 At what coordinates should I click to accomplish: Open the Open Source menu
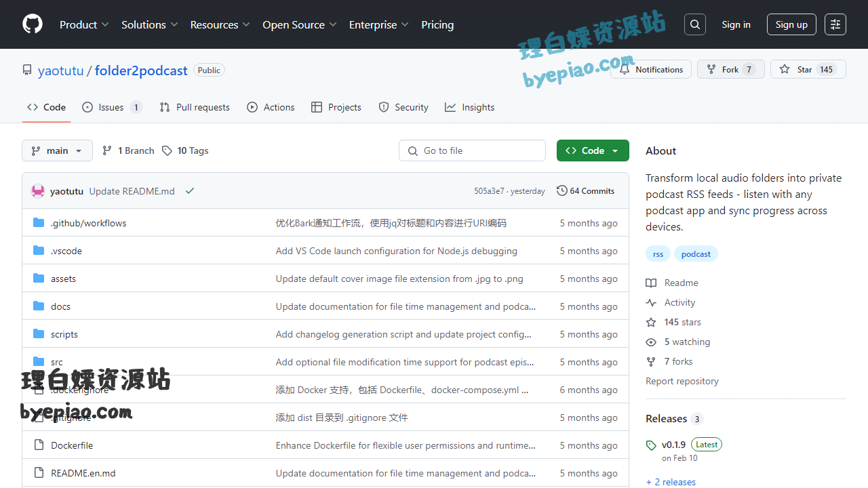click(x=300, y=24)
